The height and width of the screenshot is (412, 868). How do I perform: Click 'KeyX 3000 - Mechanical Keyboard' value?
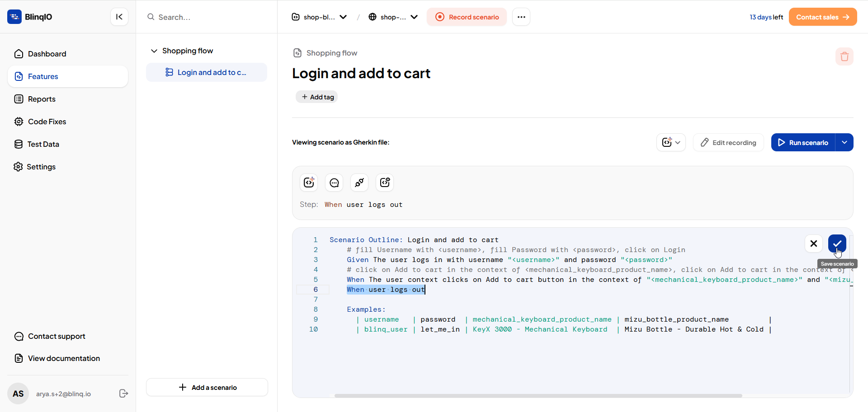tap(540, 329)
